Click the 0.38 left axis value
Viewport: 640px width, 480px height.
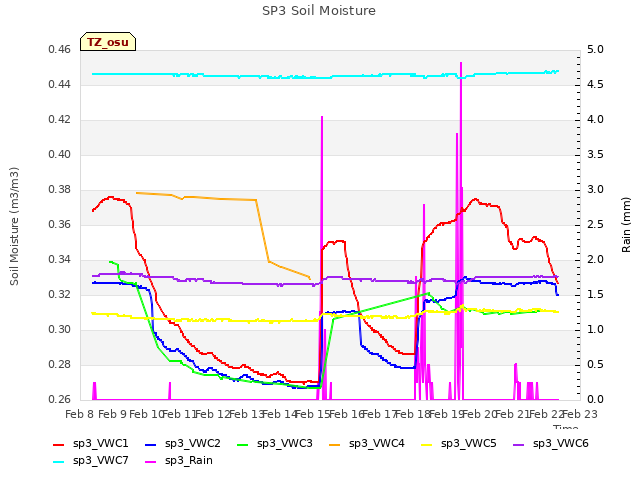tap(60, 189)
